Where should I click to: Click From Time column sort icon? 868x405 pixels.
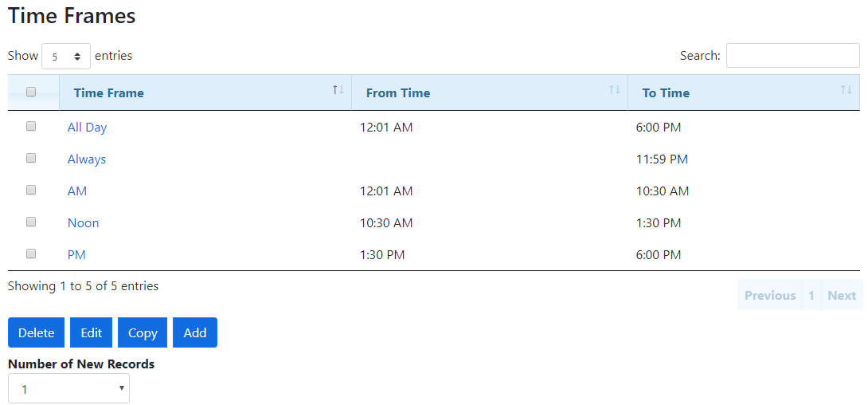(614, 90)
